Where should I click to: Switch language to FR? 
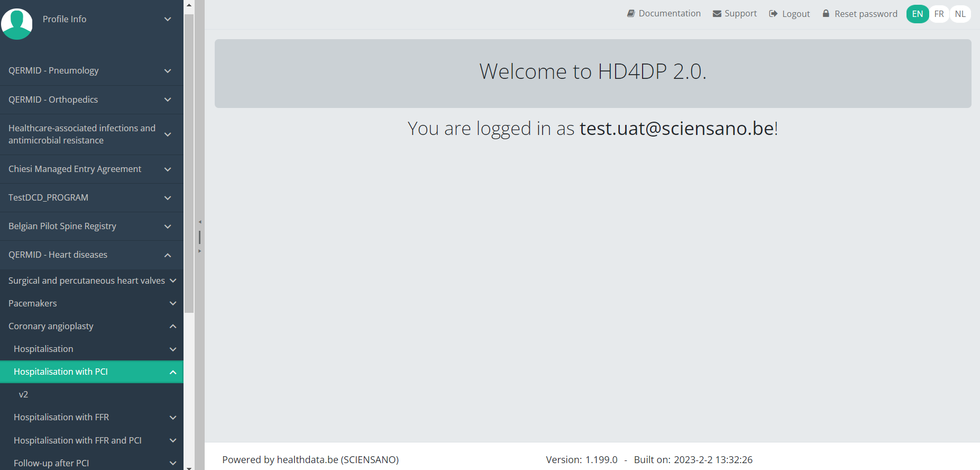point(939,14)
